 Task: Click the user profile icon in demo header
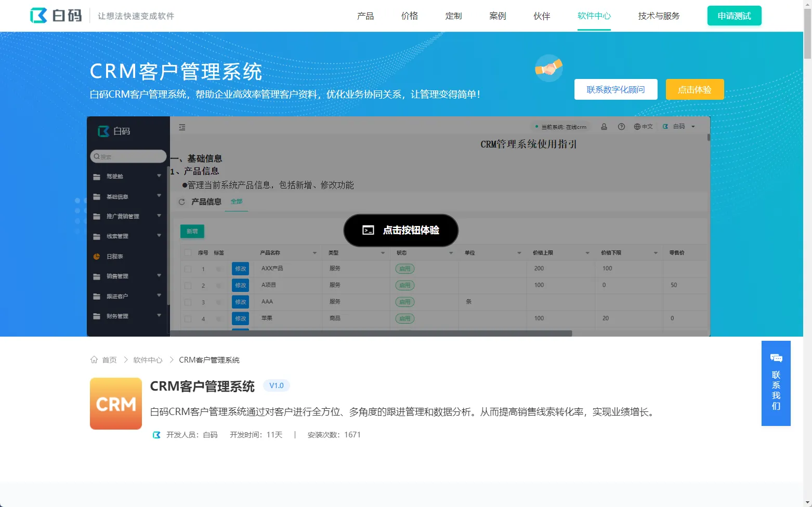[604, 127]
